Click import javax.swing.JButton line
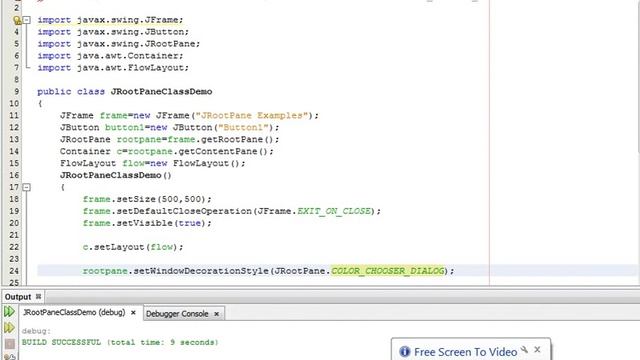The width and height of the screenshot is (640, 360). (113, 32)
